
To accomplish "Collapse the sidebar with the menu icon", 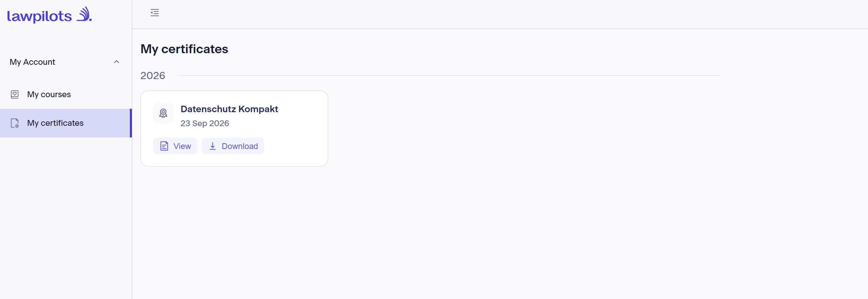I will tap(155, 13).
